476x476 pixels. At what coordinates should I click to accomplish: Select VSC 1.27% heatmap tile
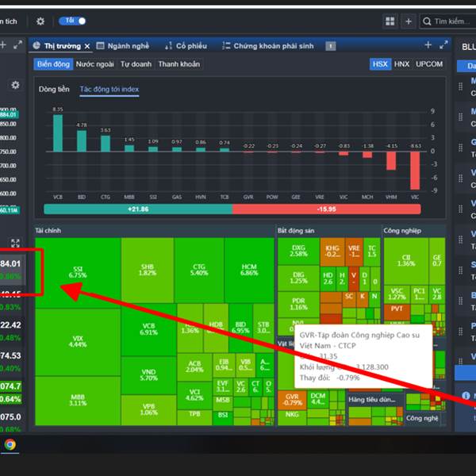(397, 294)
